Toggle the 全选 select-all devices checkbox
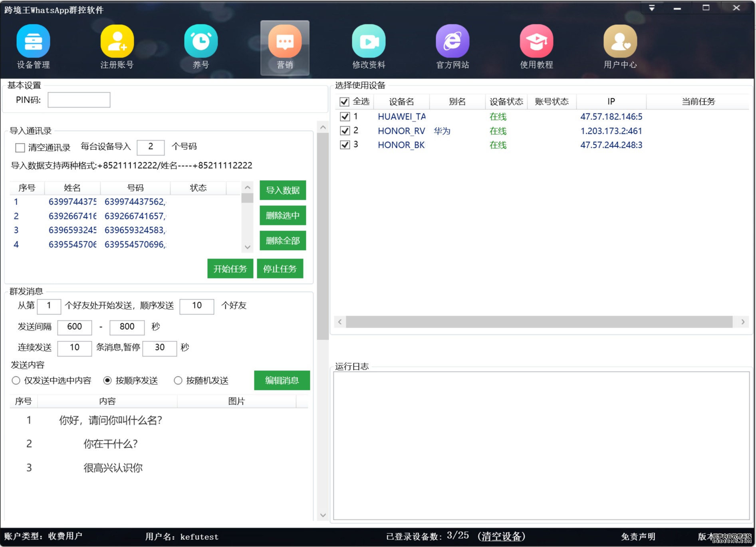 344,101
